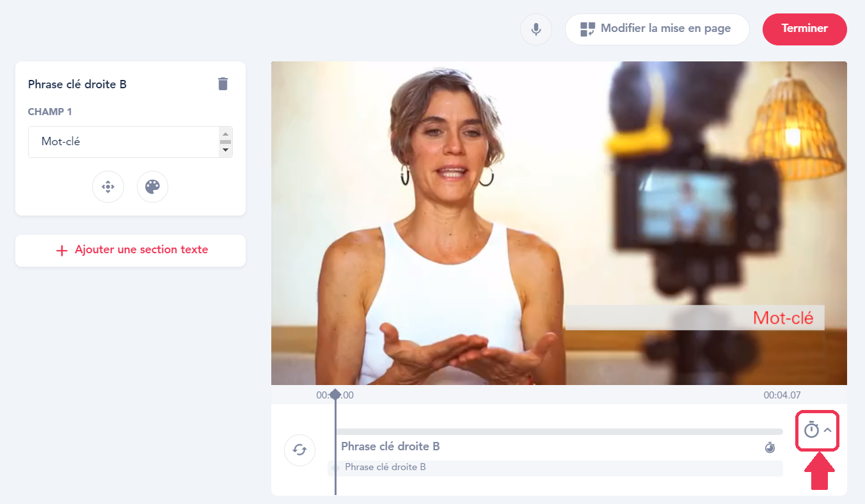Click the small timer icon on the track

click(x=770, y=447)
